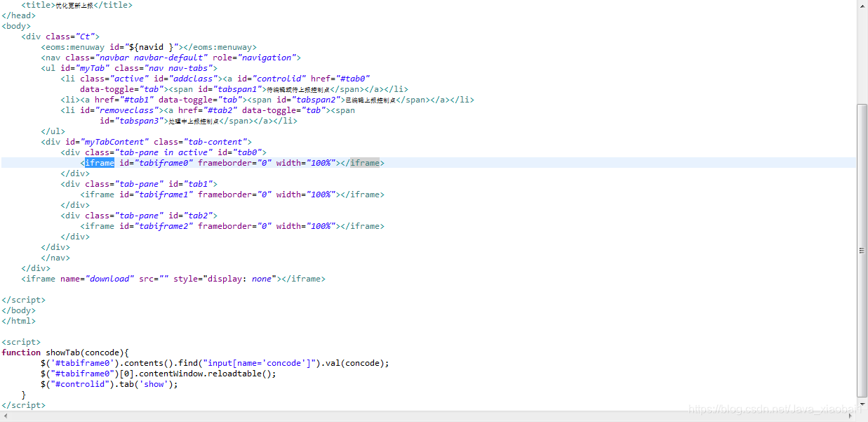Click the line with .val(concode);
The image size is (868, 422).
pyautogui.click(x=215, y=363)
